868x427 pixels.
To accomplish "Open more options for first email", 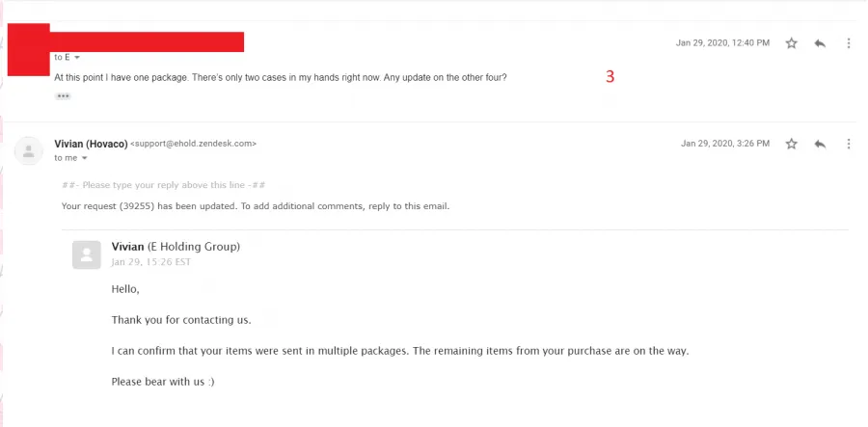I will (849, 43).
